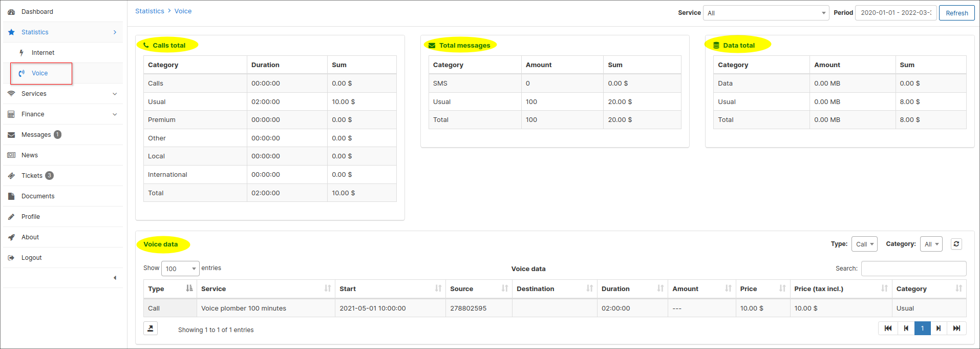Go to the last page of results
The height and width of the screenshot is (349, 980).
(956, 329)
